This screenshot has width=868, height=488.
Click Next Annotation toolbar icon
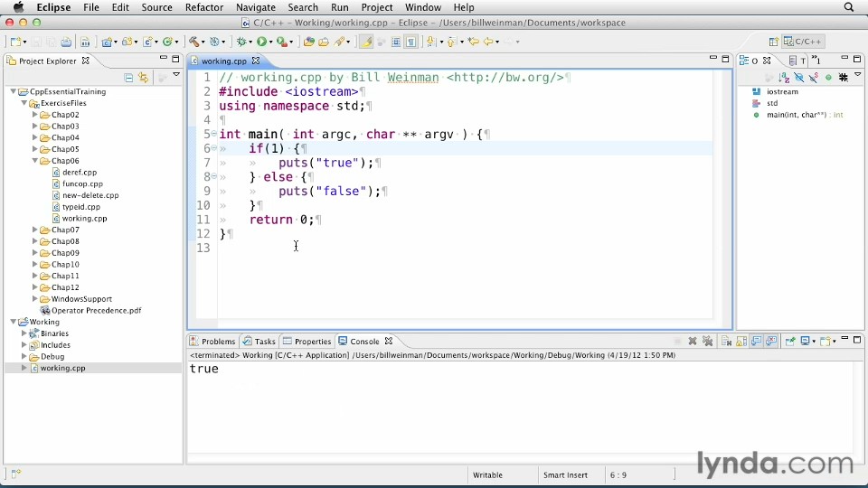tap(431, 42)
